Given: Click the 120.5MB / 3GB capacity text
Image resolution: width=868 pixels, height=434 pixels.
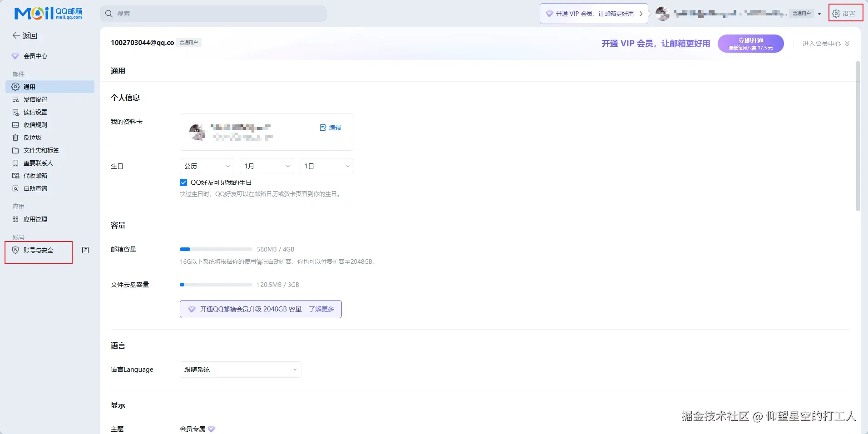Looking at the screenshot, I should tap(278, 285).
